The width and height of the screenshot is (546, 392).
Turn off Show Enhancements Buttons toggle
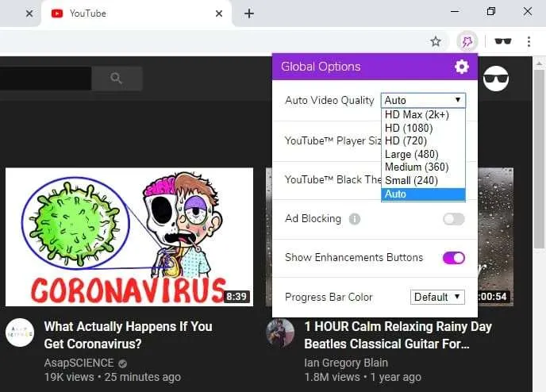pos(454,258)
